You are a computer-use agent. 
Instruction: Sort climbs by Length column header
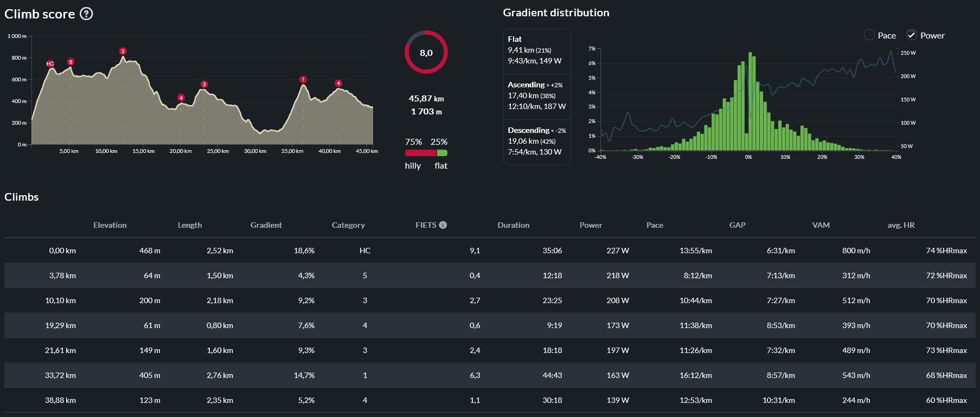tap(190, 225)
